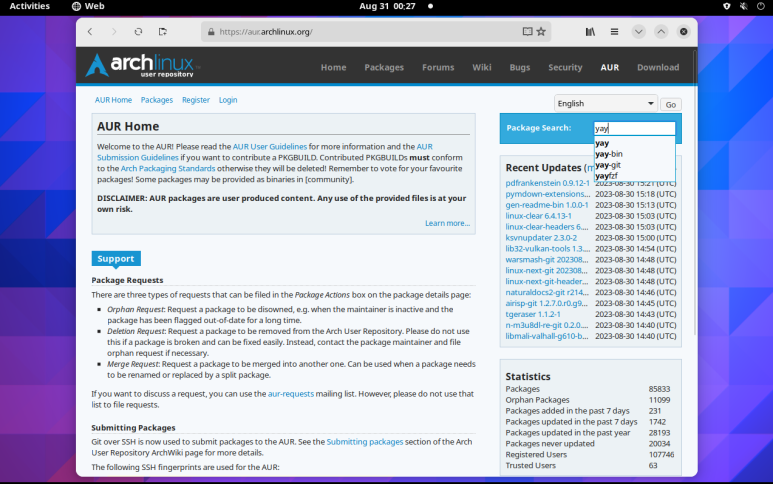The image size is (773, 484).
Task: Click the Learn more... link
Action: point(447,223)
